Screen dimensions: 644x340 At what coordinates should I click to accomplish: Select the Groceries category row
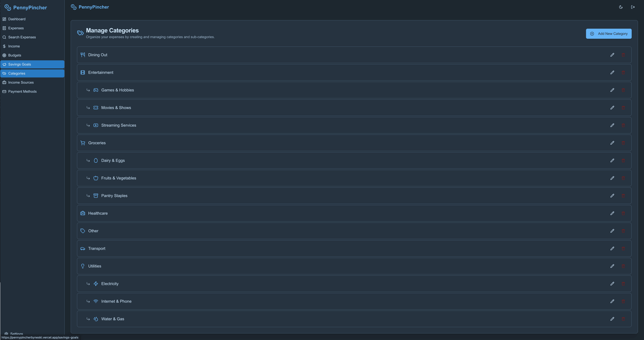(97, 143)
